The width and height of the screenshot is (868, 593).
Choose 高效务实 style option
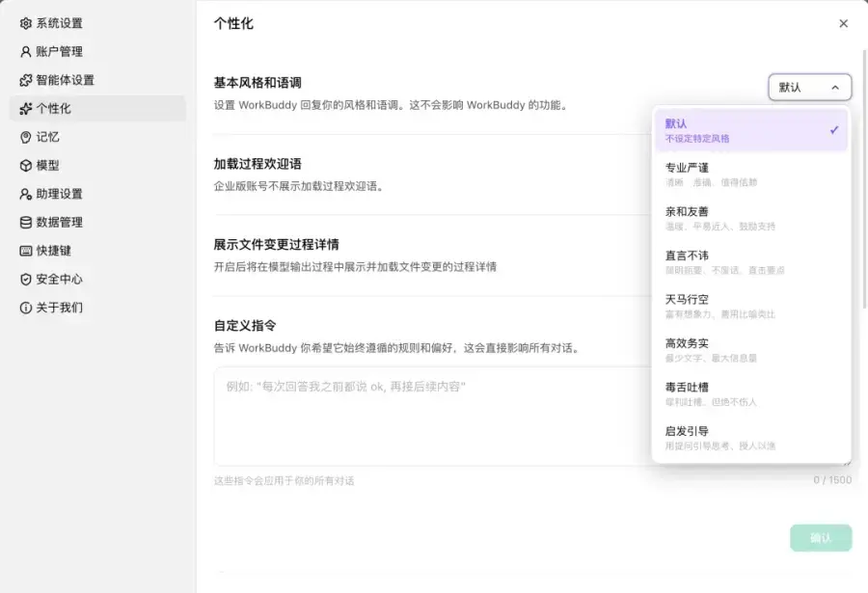751,350
